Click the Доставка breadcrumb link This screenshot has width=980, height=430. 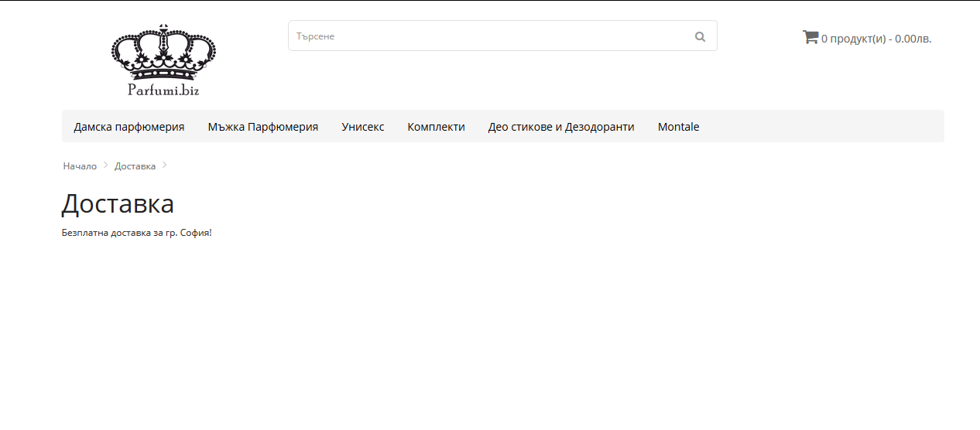[x=135, y=166]
